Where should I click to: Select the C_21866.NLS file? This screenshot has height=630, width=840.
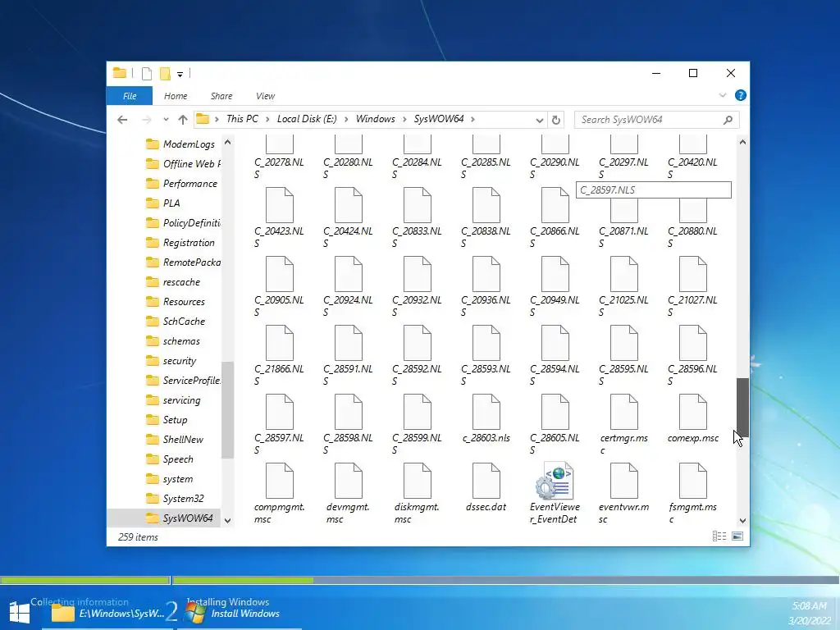279,356
